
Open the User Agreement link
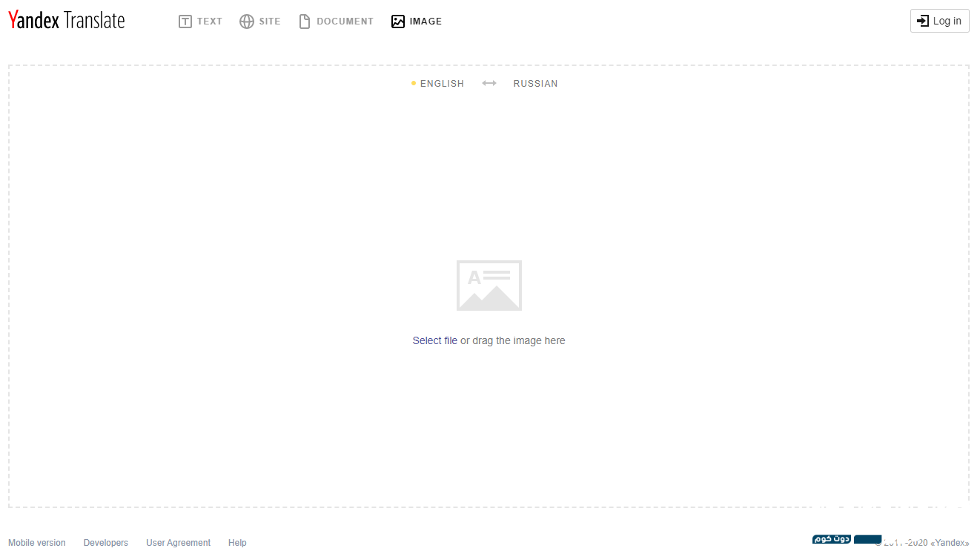[x=178, y=543]
